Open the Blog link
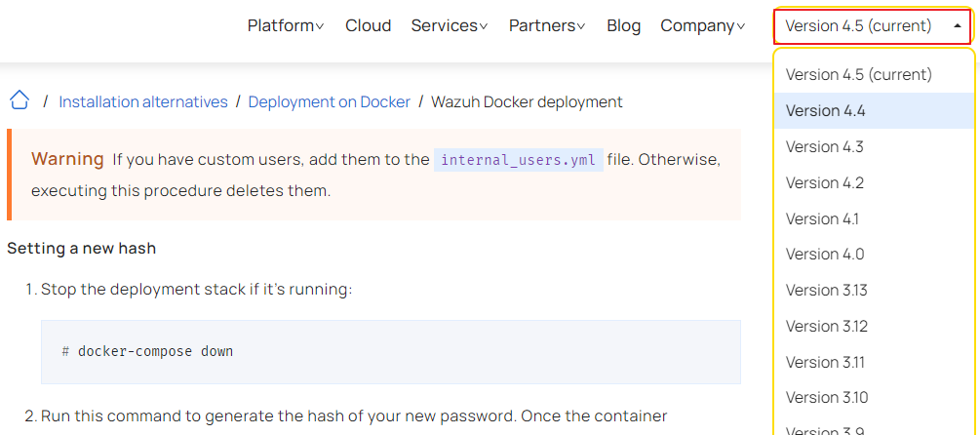The height and width of the screenshot is (435, 980). click(623, 26)
